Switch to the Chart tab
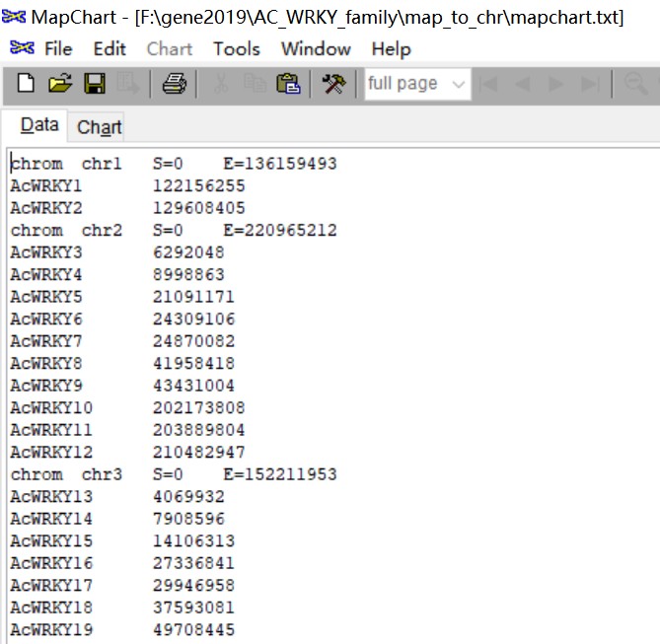This screenshot has height=644, width=660. point(100,127)
